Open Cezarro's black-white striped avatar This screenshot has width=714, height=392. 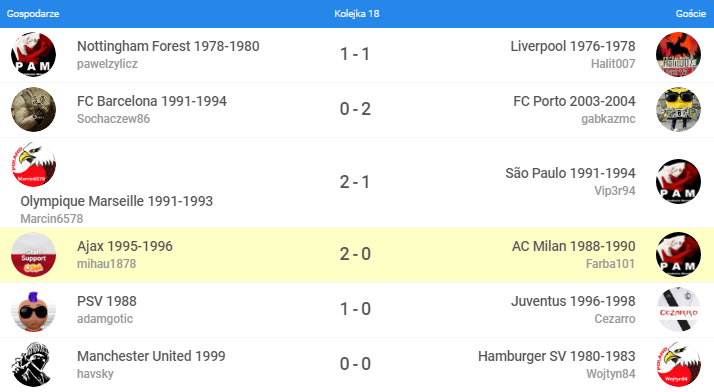678,310
